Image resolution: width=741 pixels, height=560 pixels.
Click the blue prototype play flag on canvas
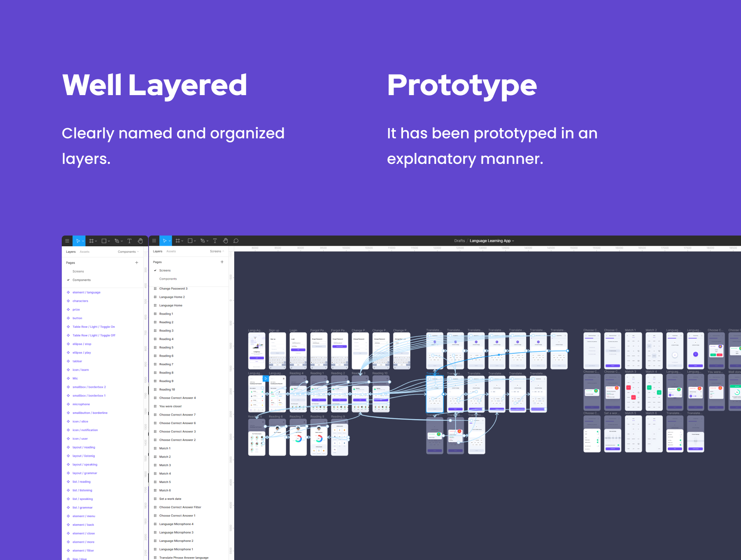pyautogui.click(x=266, y=378)
